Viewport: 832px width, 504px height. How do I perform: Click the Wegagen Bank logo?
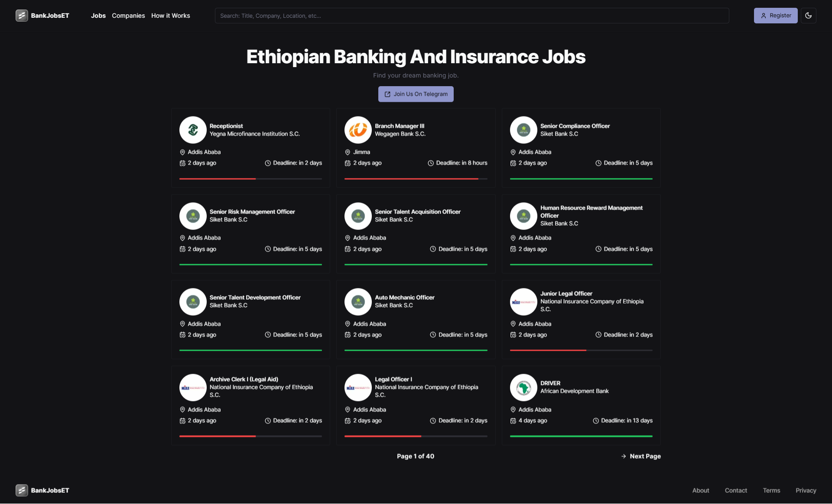tap(358, 130)
